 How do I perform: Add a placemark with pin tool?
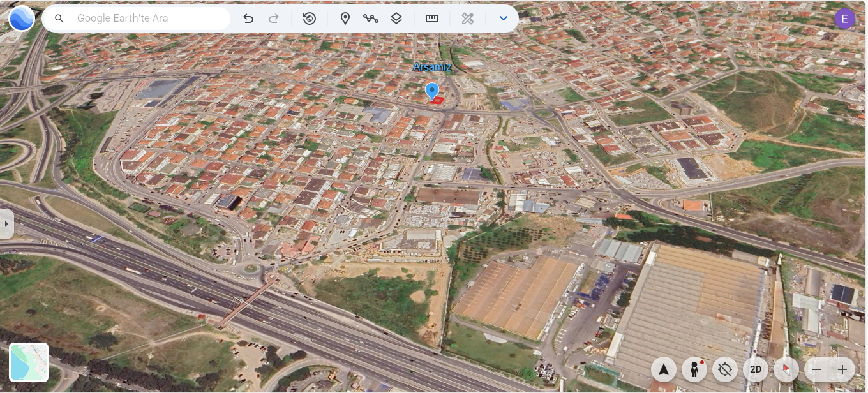tap(345, 19)
